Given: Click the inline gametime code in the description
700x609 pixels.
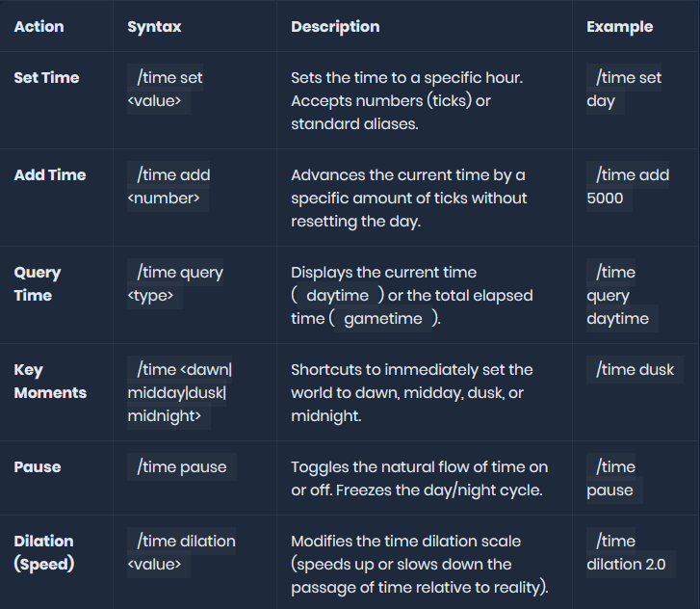Looking at the screenshot, I should [x=382, y=319].
